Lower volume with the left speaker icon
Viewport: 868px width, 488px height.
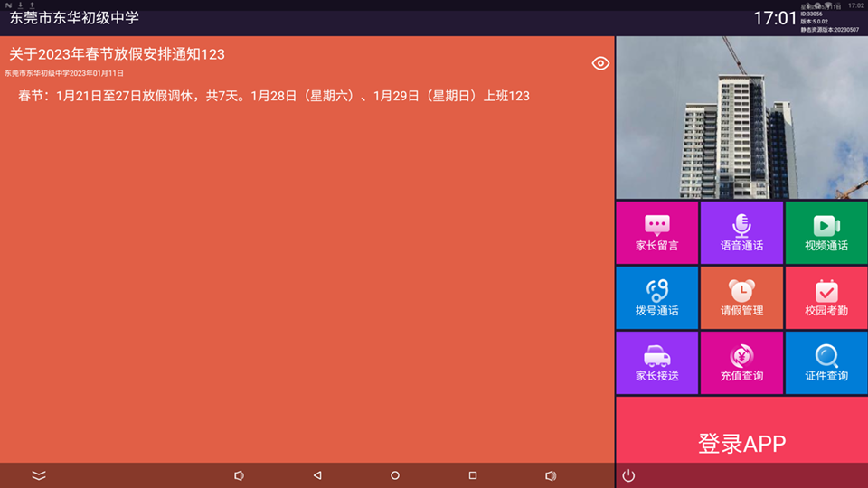coord(239,475)
